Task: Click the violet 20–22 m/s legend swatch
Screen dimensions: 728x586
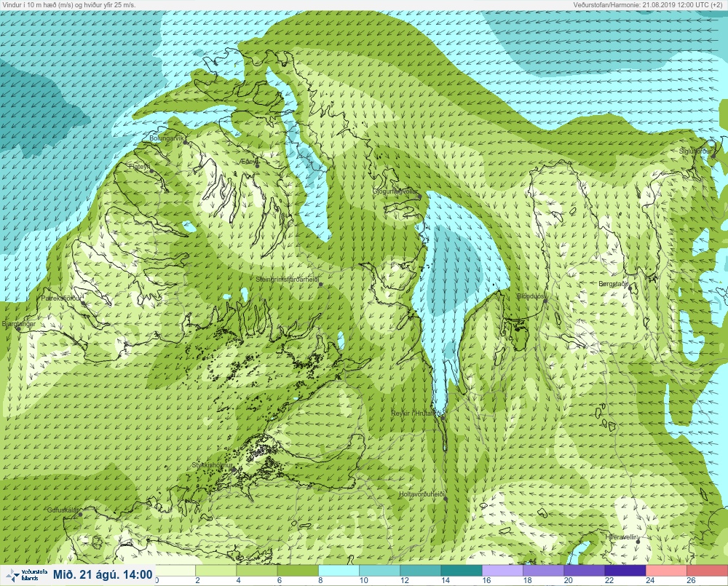Action: [x=585, y=570]
